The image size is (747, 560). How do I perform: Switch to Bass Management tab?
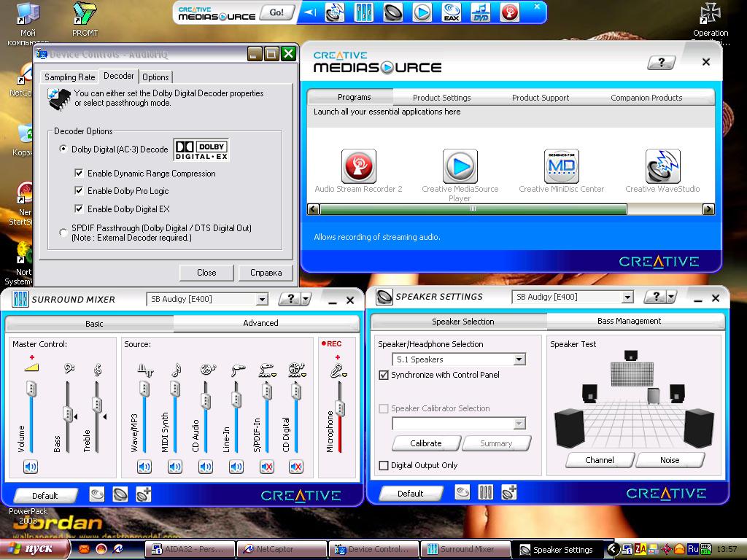629,321
